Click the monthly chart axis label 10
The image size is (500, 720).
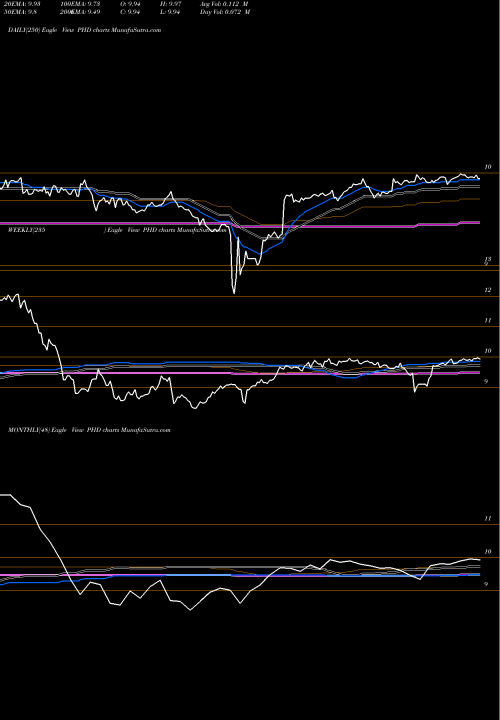[x=488, y=552]
